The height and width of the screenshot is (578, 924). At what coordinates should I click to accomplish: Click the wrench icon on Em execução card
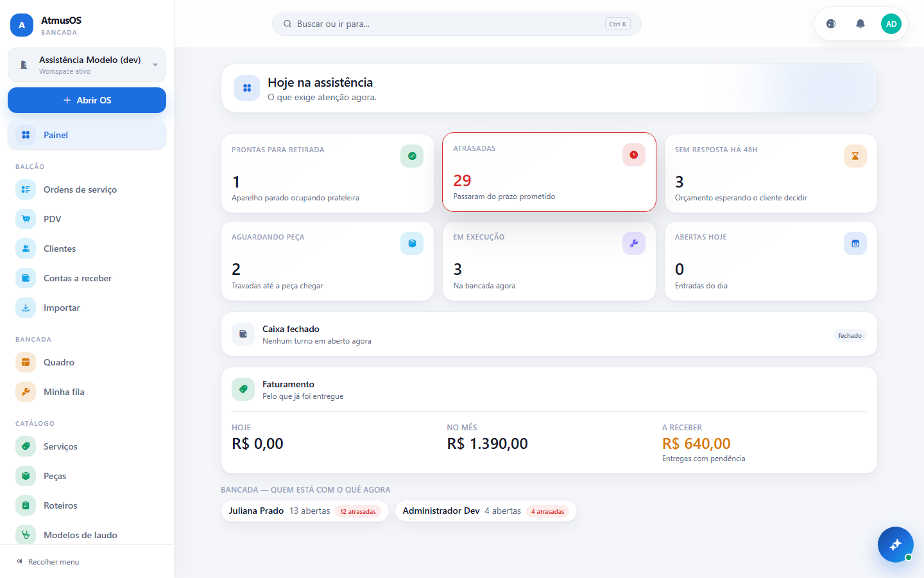(x=634, y=243)
